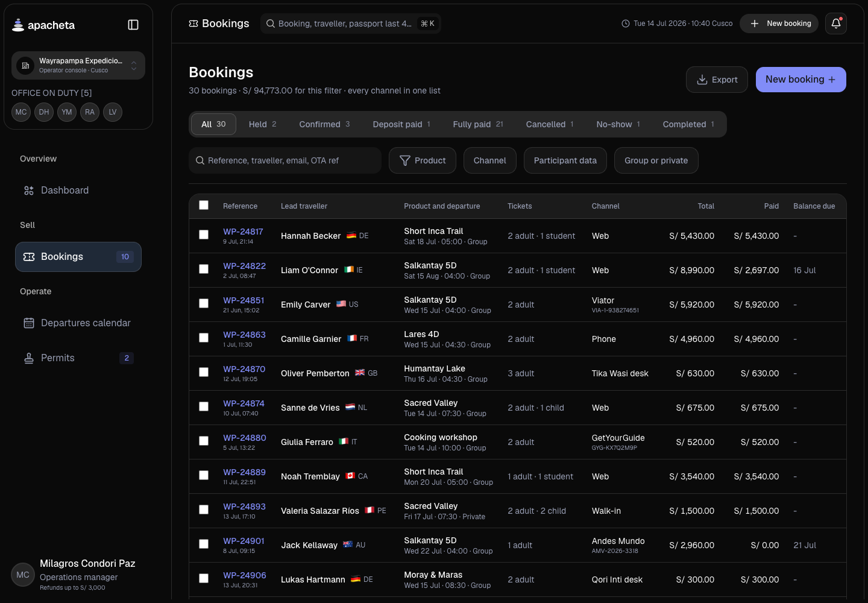Viewport: 868px width, 603px height.
Task: Open the Participant data filter
Action: click(565, 160)
